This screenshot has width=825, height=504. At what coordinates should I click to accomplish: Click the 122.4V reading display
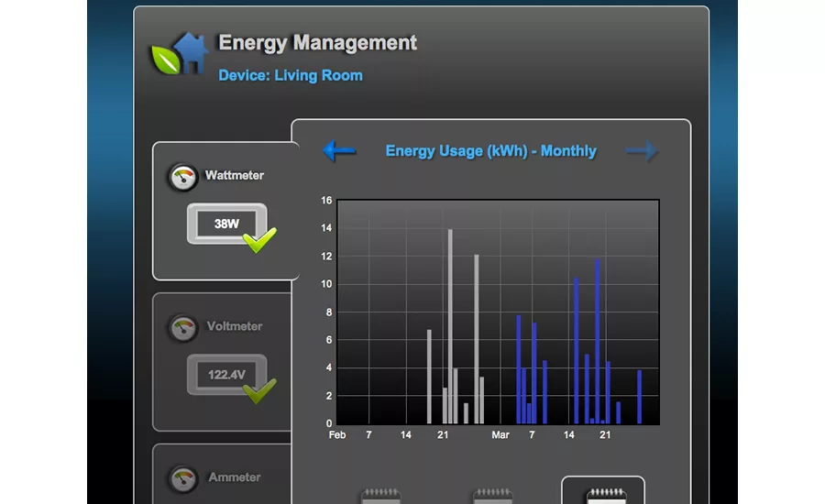tap(226, 375)
